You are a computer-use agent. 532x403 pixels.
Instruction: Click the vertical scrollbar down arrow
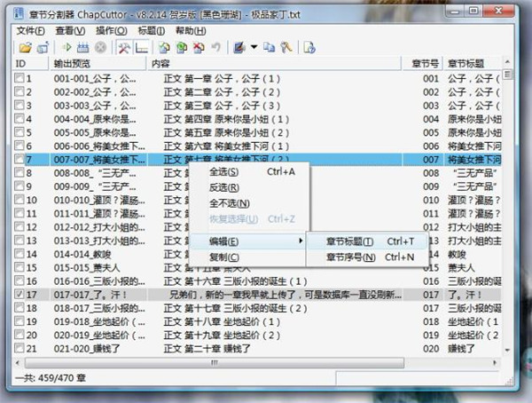pyautogui.click(x=507, y=350)
